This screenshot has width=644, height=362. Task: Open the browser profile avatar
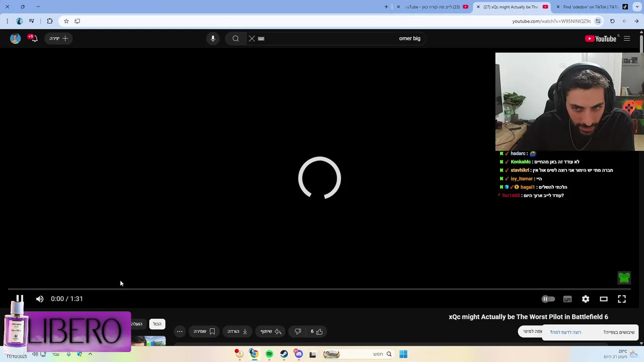pyautogui.click(x=19, y=21)
